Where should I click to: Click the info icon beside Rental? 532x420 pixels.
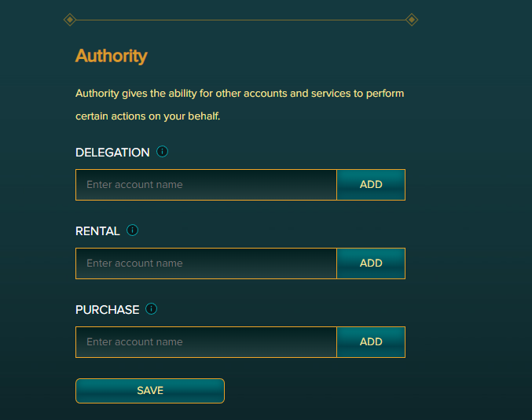pyautogui.click(x=132, y=230)
